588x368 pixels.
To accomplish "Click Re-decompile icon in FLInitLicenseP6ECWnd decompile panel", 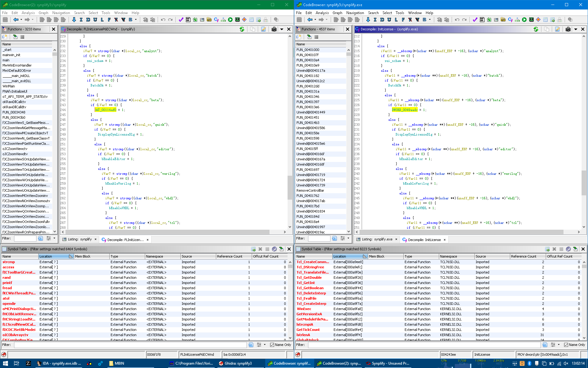I will pos(242,29).
